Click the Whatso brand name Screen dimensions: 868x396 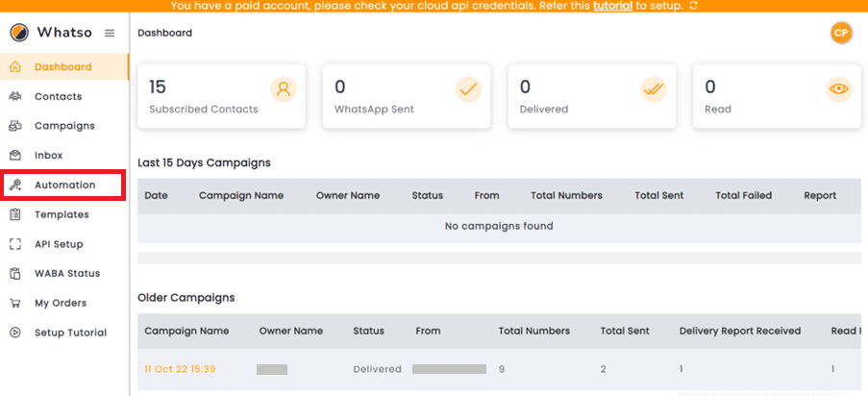(64, 33)
